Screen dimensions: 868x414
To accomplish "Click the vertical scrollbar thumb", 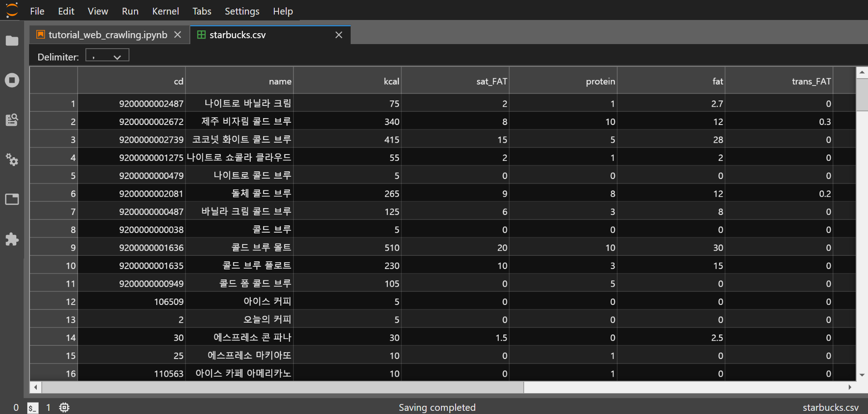I will pos(862,95).
